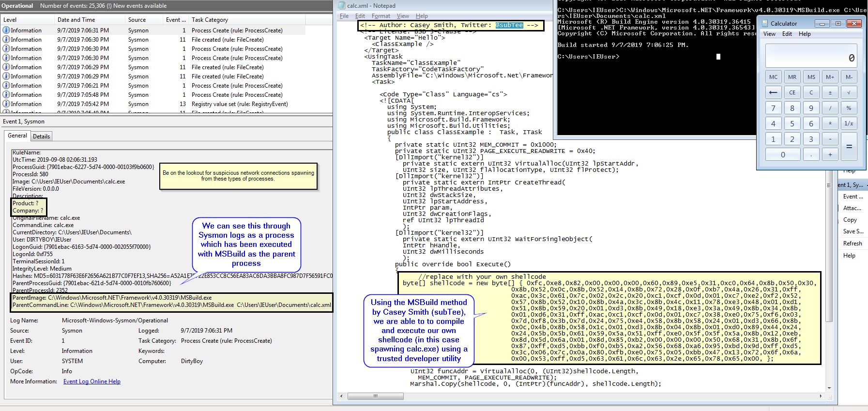Sort events by the Source column header
Image resolution: width=868 pixels, height=411 pixels.
tap(144, 20)
